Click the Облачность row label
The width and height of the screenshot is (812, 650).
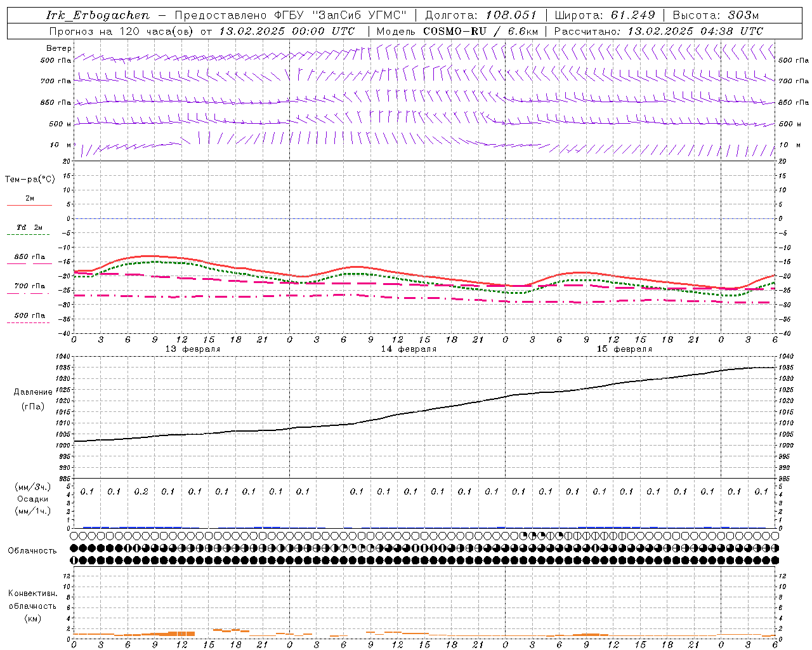[32, 551]
